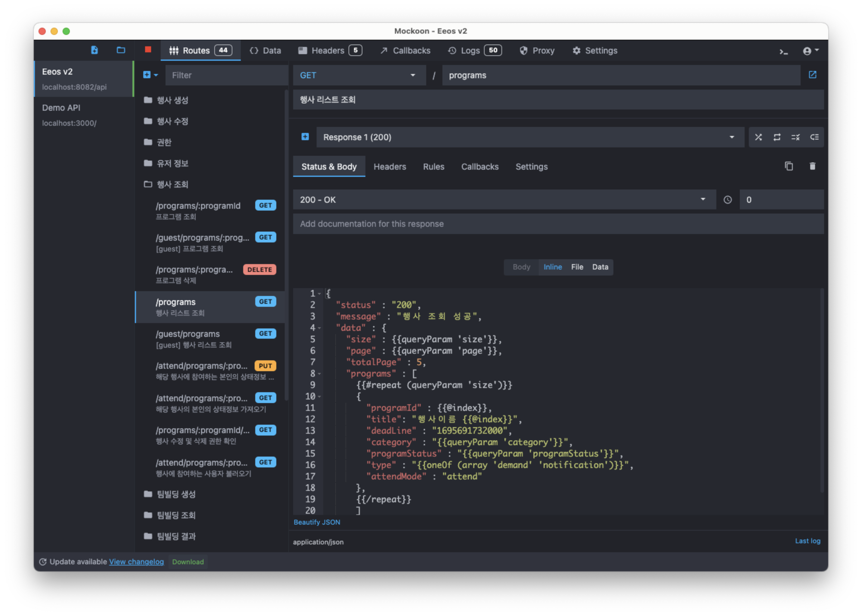The height and width of the screenshot is (616, 862).
Task: Toggle random response mode icon
Action: pos(758,137)
